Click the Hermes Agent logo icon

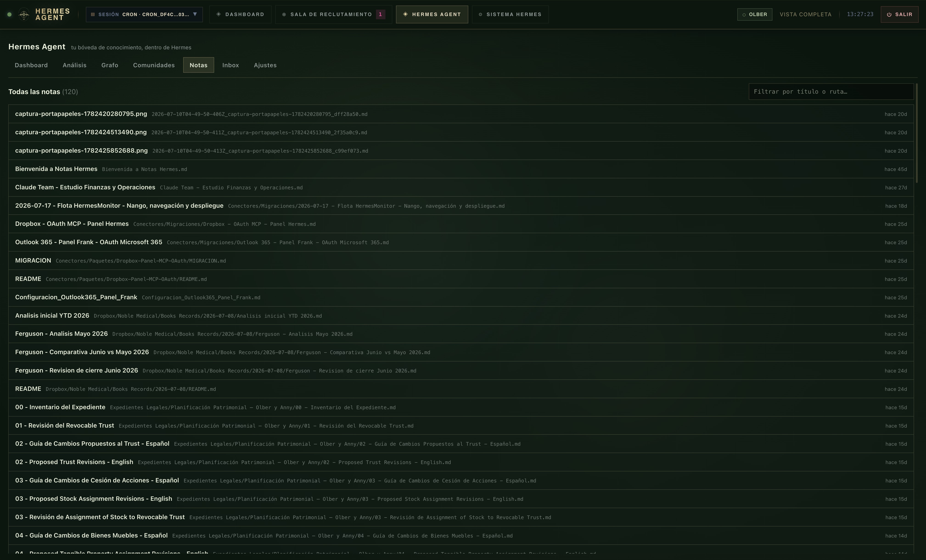[24, 15]
